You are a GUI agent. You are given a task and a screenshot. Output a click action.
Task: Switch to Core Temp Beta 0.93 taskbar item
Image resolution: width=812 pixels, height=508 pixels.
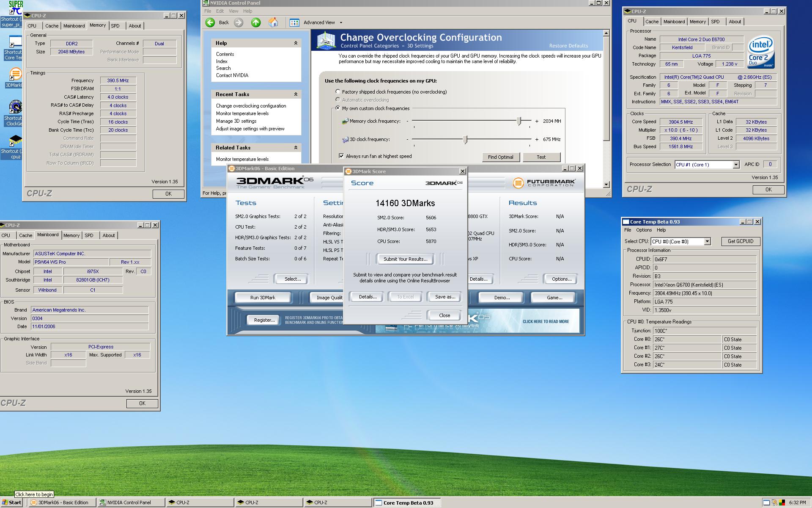click(x=407, y=502)
